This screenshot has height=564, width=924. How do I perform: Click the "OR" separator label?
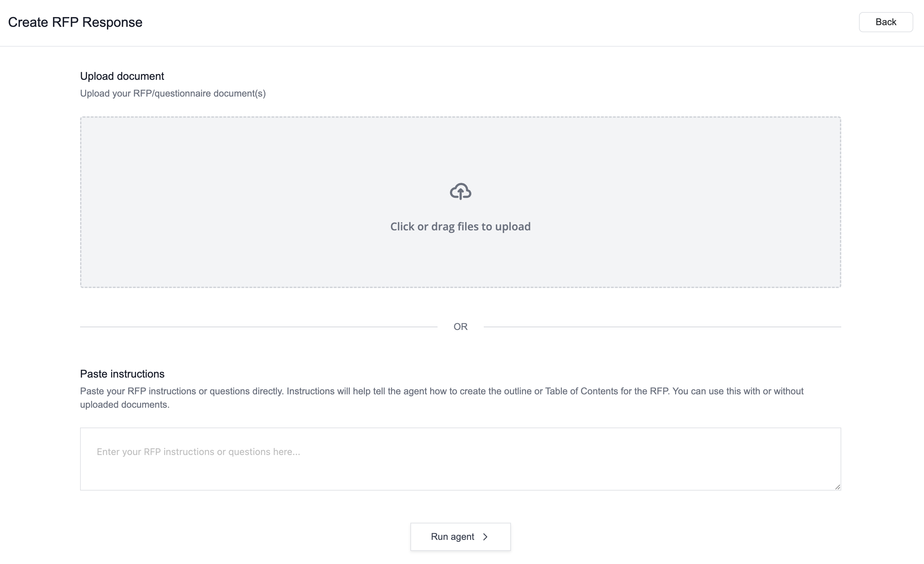[461, 327]
